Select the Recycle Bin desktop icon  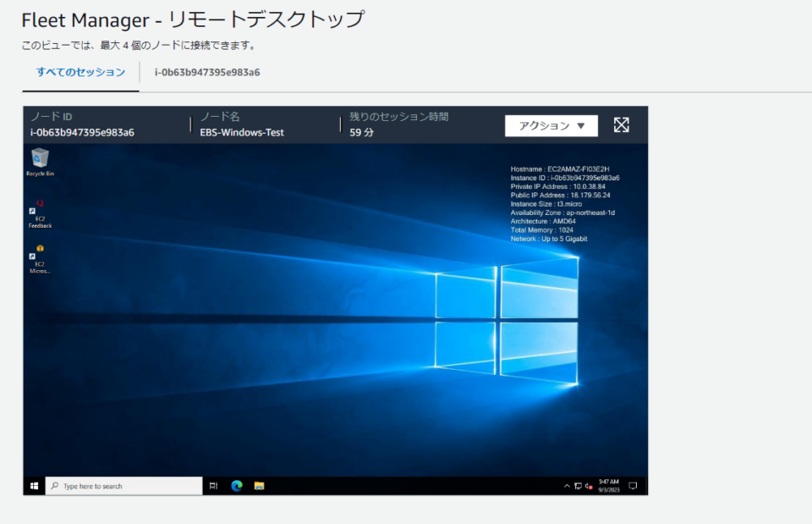pos(40,163)
